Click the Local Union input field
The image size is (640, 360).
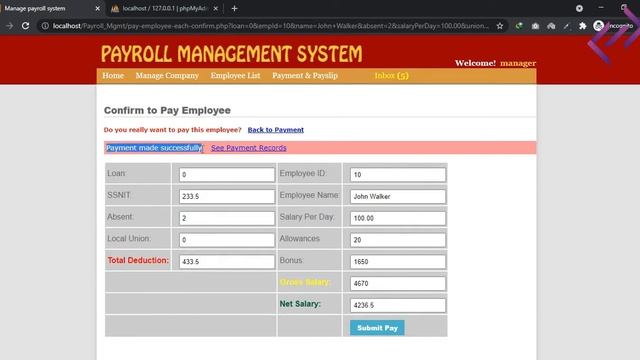click(x=227, y=240)
